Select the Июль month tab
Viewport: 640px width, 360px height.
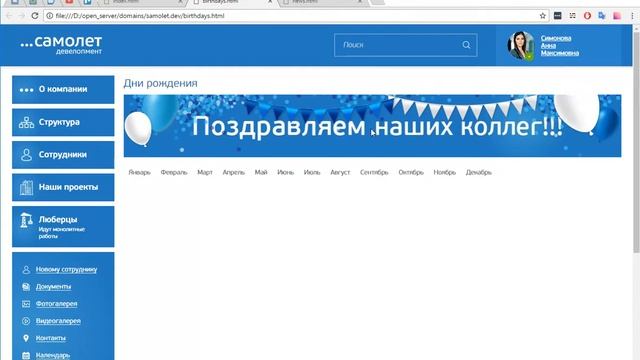[312, 172]
